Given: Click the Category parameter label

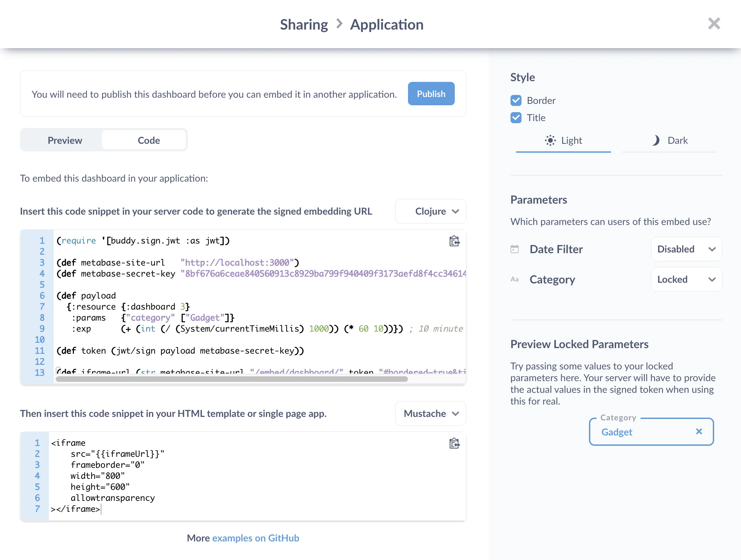Looking at the screenshot, I should [x=552, y=279].
